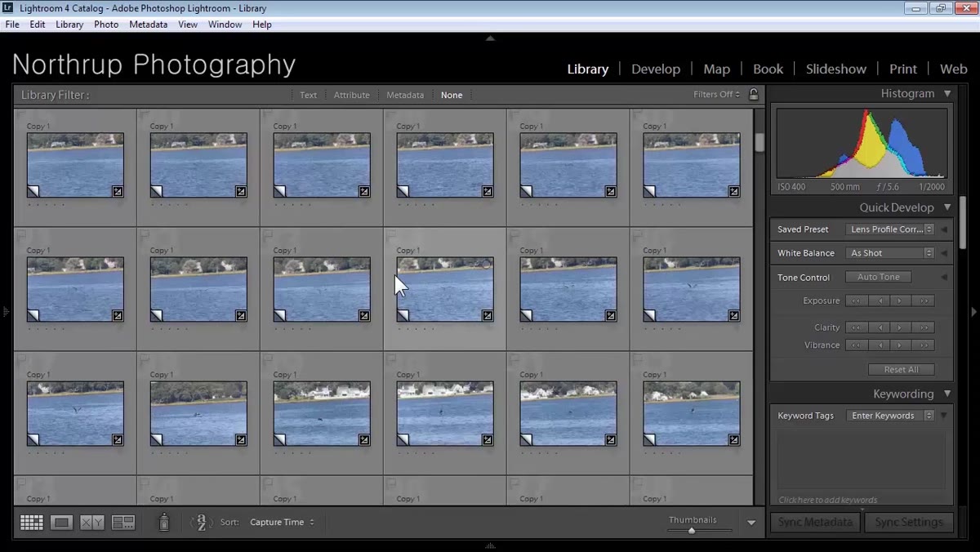
Task: Click the Sync Settings button
Action: (x=908, y=523)
